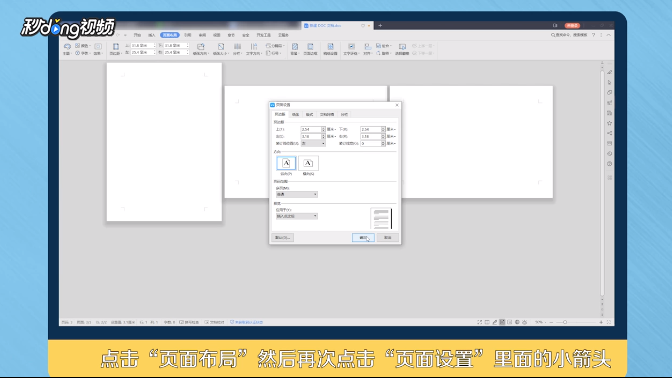Open the multiple pages (多页) dropdown
Screen dimensions: 672x378
pyautogui.click(x=297, y=195)
